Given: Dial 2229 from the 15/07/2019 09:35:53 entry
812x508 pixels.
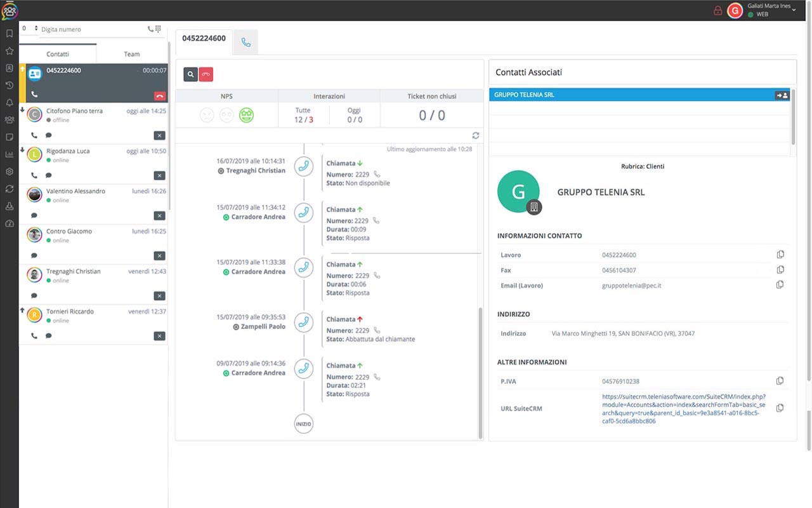Looking at the screenshot, I should pos(377,330).
